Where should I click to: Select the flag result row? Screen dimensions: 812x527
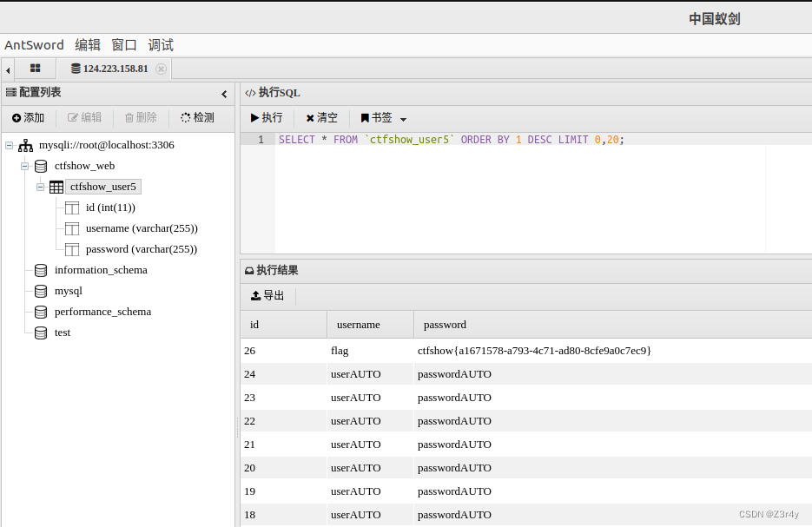pyautogui.click(x=391, y=351)
